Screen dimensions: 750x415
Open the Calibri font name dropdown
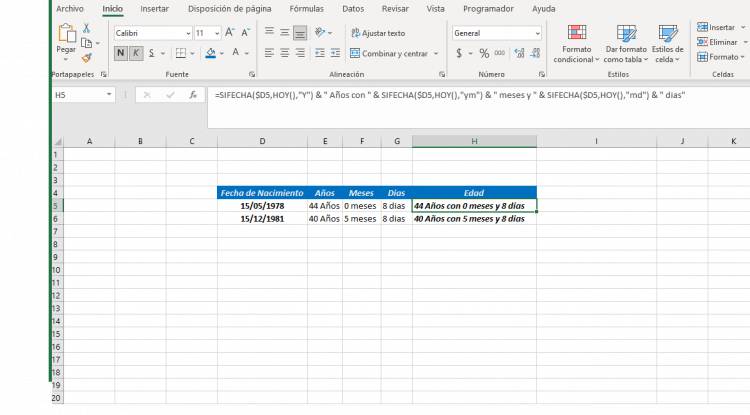point(188,33)
